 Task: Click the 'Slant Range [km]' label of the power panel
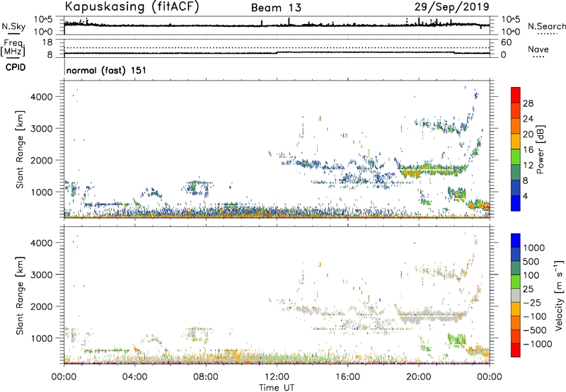(x=20, y=149)
